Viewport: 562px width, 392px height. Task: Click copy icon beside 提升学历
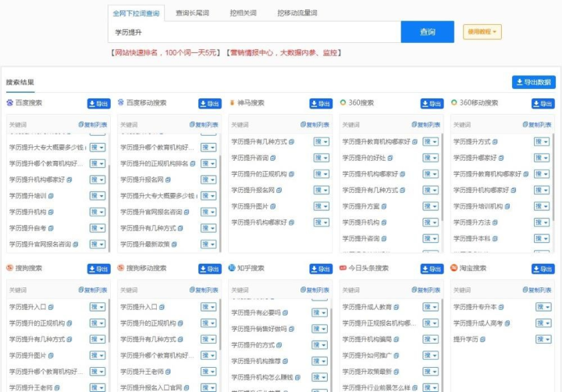click(x=483, y=339)
